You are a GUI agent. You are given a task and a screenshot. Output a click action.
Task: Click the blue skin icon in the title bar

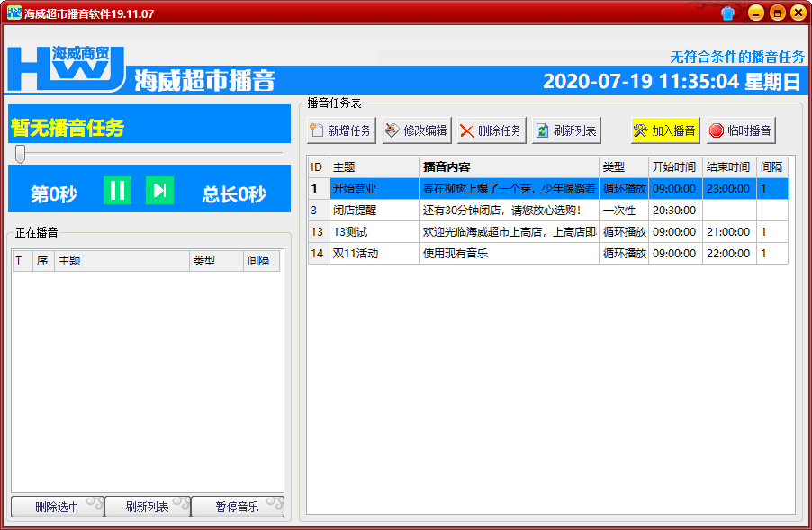coord(729,13)
